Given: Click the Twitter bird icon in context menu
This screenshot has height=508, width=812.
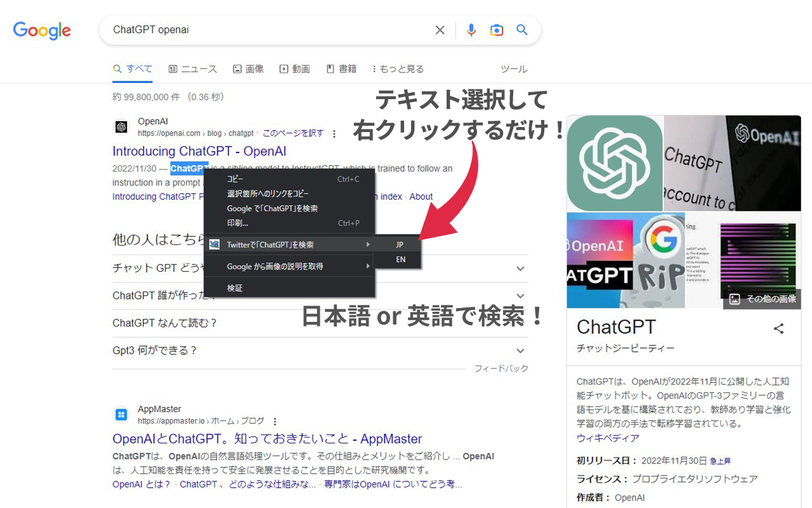Looking at the screenshot, I should pyautogui.click(x=214, y=244).
